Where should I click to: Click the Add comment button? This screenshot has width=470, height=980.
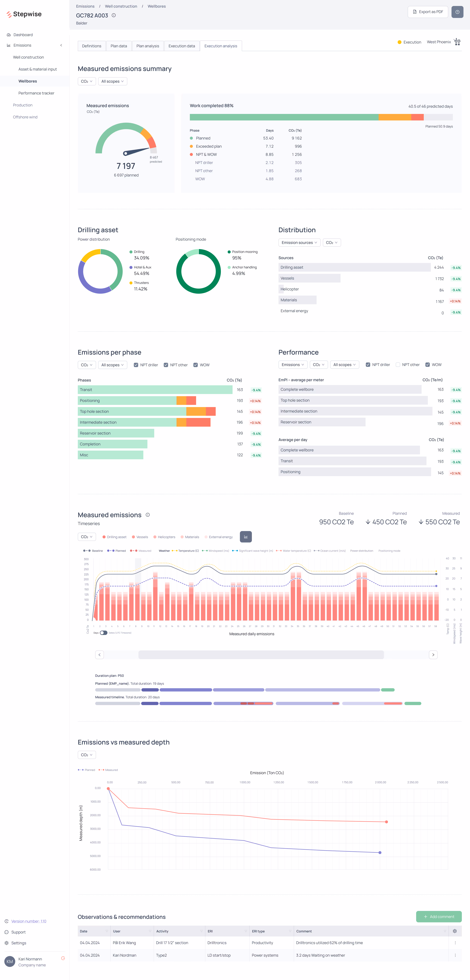(439, 917)
